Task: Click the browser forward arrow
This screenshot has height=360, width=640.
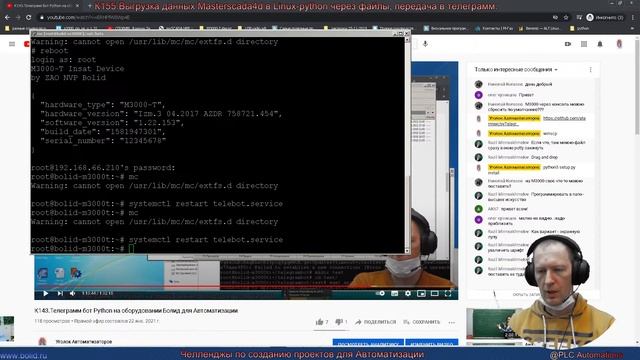Action: (x=18, y=18)
